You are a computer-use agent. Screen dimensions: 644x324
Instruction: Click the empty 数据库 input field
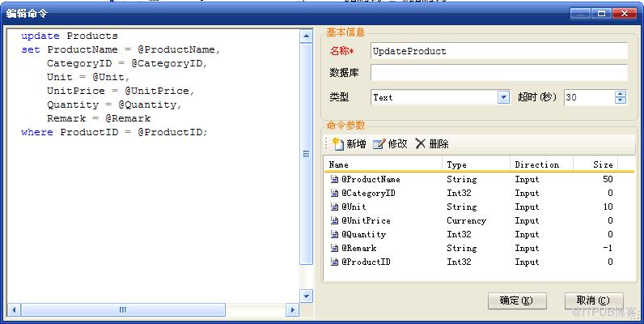[x=499, y=73]
